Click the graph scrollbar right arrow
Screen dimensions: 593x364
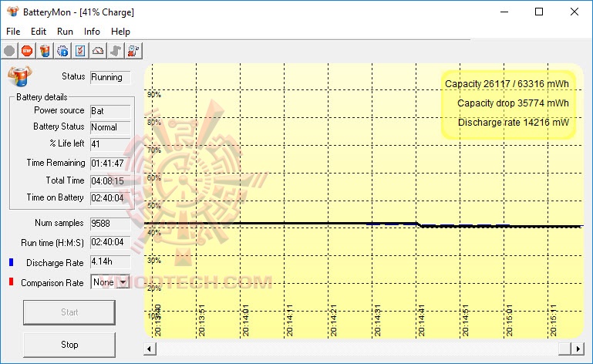[x=578, y=349]
